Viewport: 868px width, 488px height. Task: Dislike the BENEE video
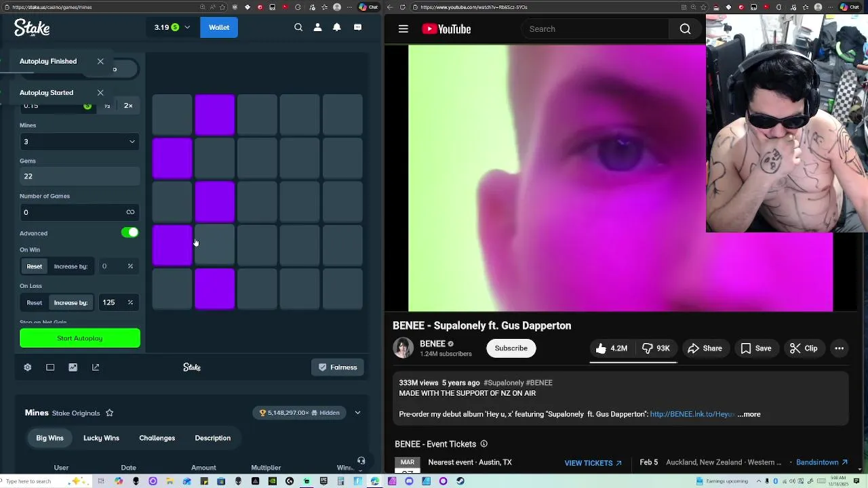click(656, 348)
